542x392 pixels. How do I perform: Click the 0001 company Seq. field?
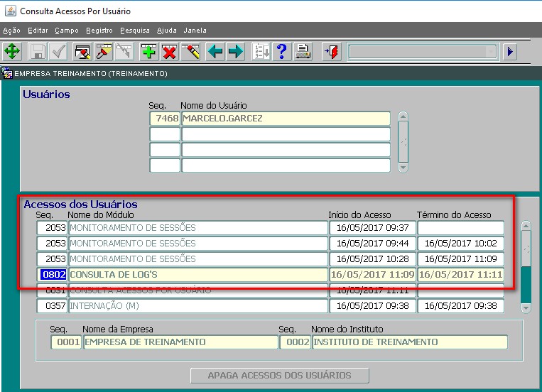(x=66, y=342)
